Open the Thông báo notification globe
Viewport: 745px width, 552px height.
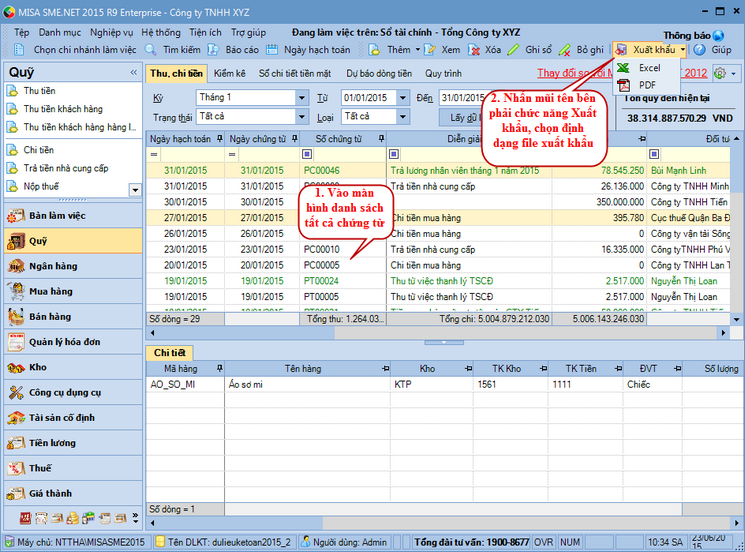(x=718, y=36)
